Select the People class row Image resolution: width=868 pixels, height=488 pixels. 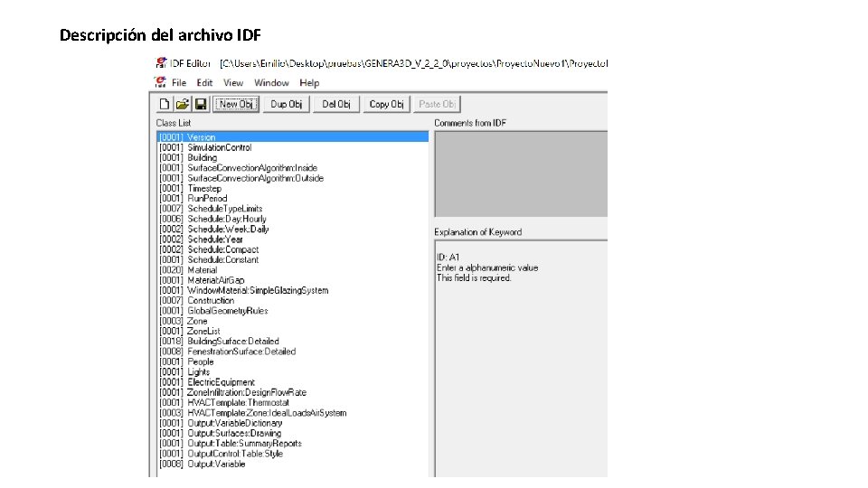point(293,361)
